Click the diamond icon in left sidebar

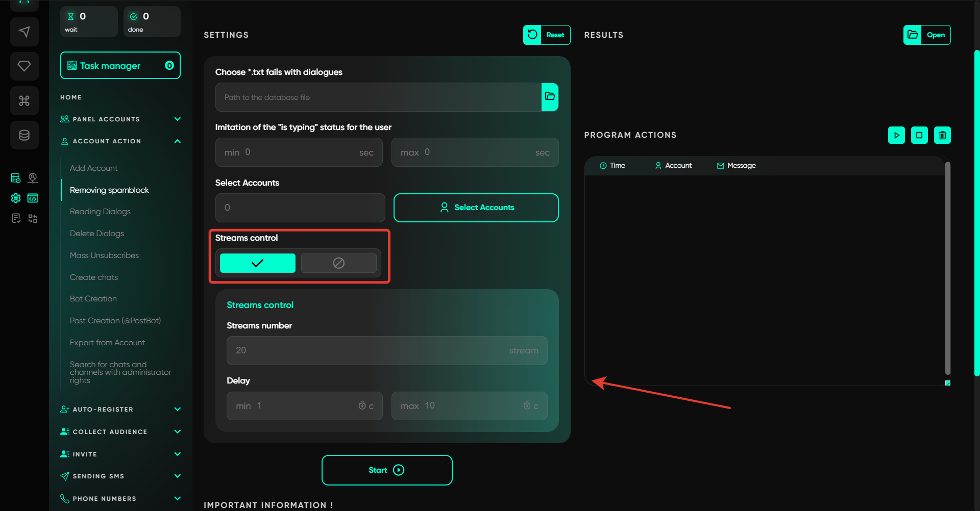24,66
